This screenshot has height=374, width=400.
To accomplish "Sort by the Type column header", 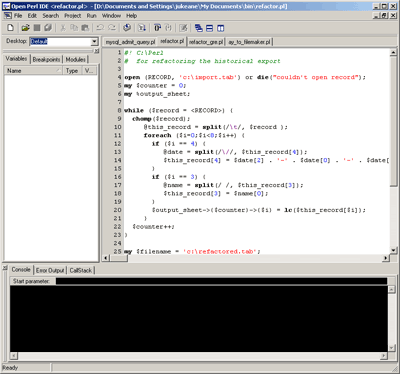I will click(72, 71).
